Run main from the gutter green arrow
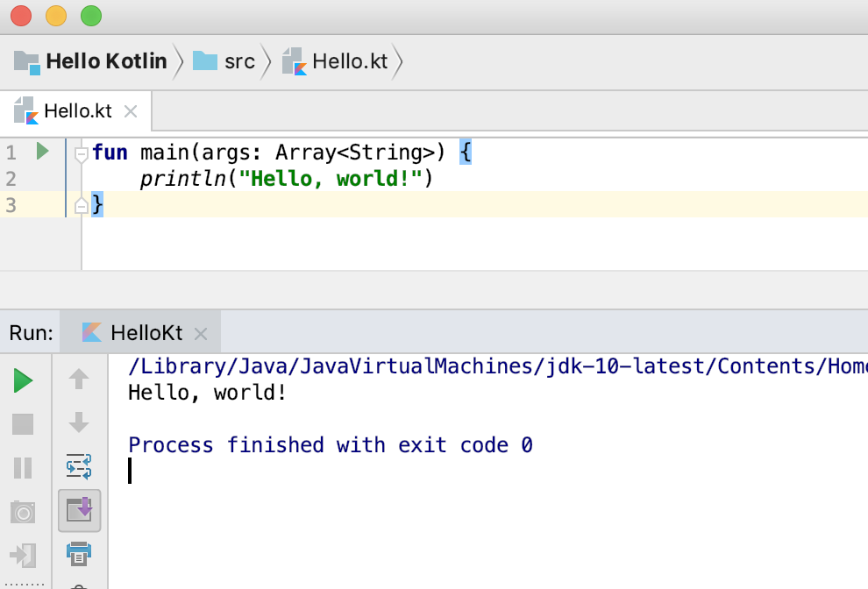The width and height of the screenshot is (868, 589). tap(42, 152)
